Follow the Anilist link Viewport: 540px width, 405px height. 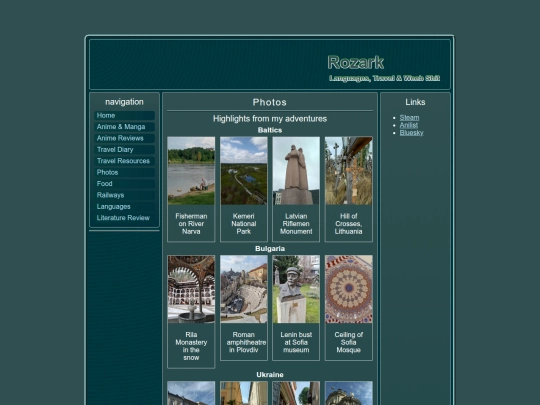[408, 125]
